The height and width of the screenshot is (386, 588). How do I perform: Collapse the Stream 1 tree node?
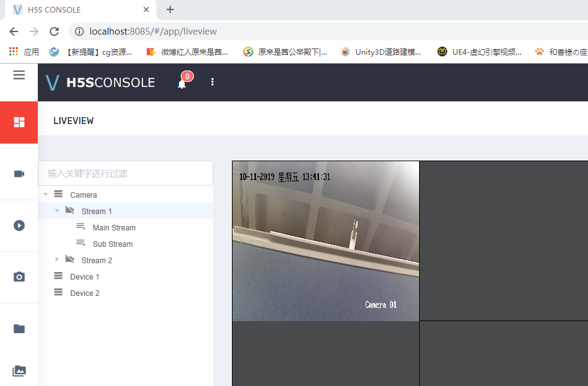click(56, 211)
